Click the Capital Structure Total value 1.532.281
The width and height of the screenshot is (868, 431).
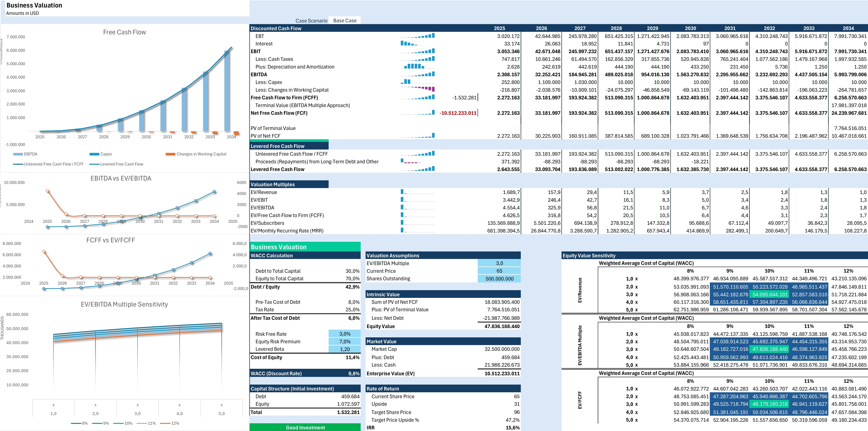coord(348,412)
